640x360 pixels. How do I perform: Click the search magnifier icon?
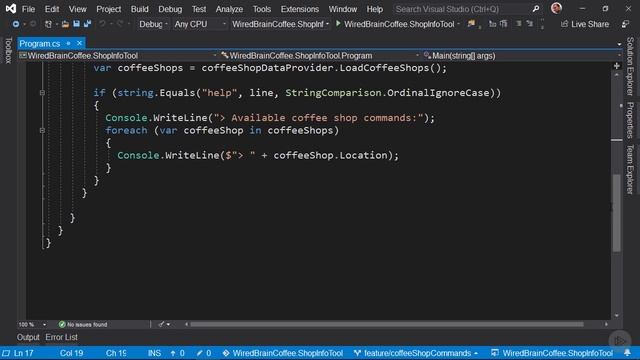click(536, 9)
